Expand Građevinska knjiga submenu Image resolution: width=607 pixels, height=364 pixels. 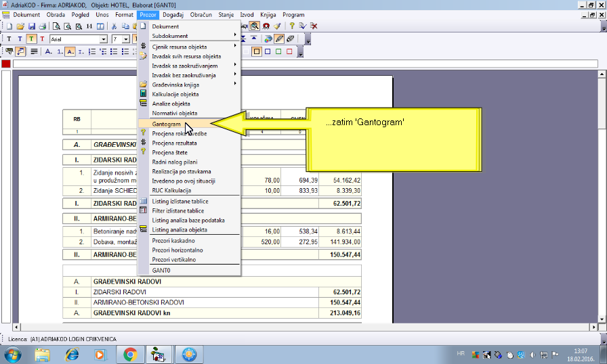(189, 85)
